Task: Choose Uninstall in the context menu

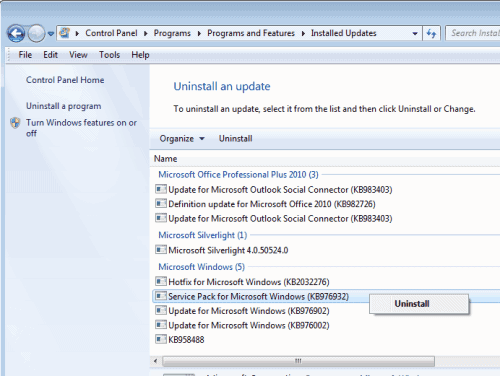Action: (419, 304)
